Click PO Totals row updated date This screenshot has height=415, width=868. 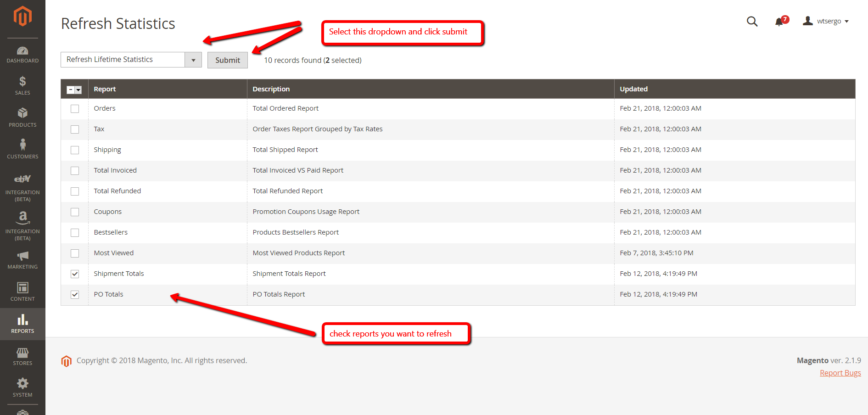pyautogui.click(x=658, y=294)
